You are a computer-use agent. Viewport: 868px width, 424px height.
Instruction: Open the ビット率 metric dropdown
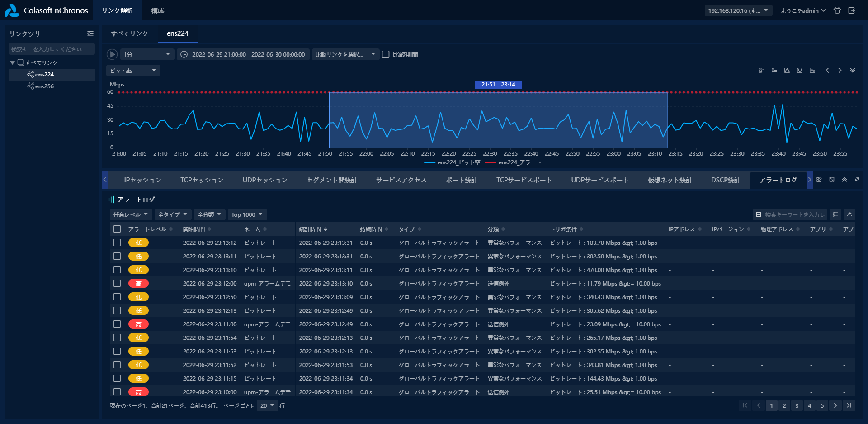133,71
